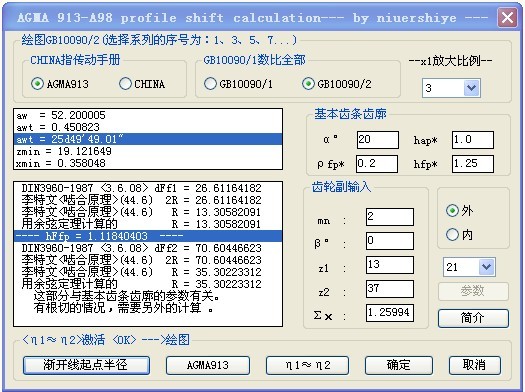Edit the z1 tooth count field
The height and width of the screenshot is (392, 525).
point(390,265)
